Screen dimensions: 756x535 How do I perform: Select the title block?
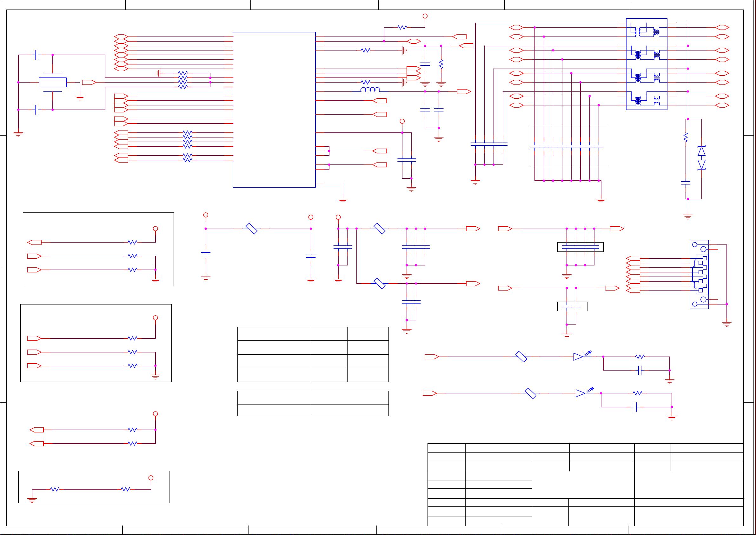tap(586, 484)
